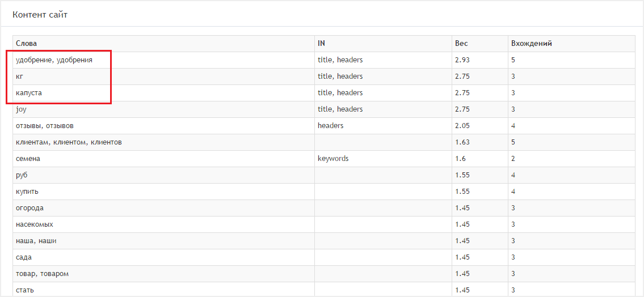Click the 'товар, товаром' word cell
The width and height of the screenshot is (644, 297).
click(x=42, y=274)
